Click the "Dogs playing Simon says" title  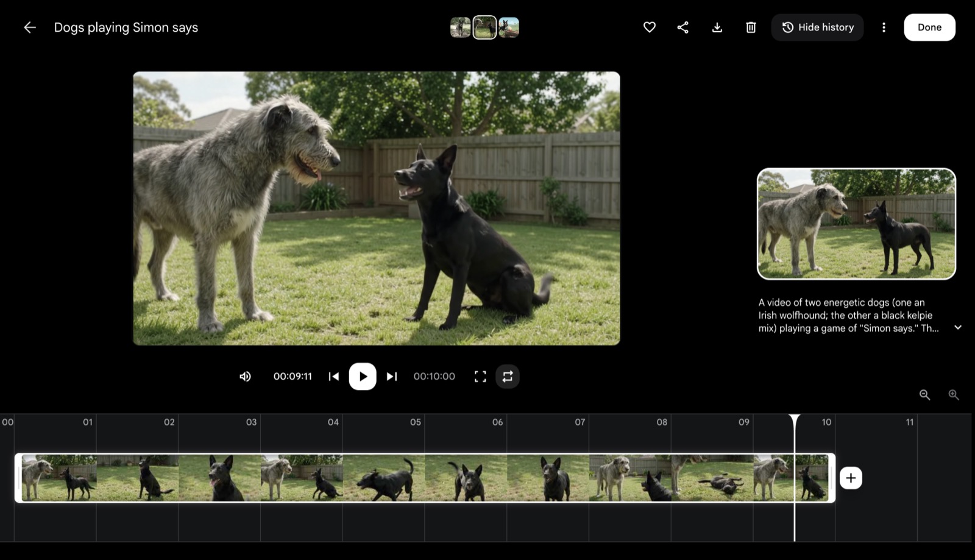[x=126, y=27]
